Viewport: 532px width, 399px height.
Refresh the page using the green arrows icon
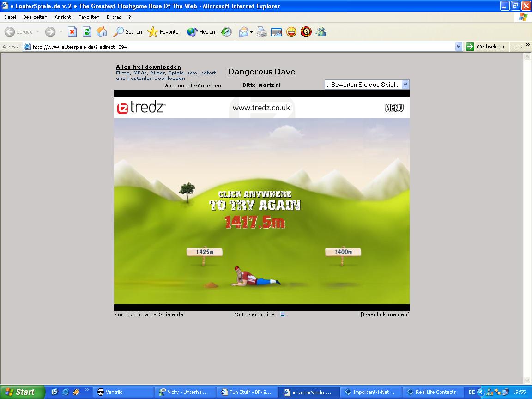coord(87,32)
